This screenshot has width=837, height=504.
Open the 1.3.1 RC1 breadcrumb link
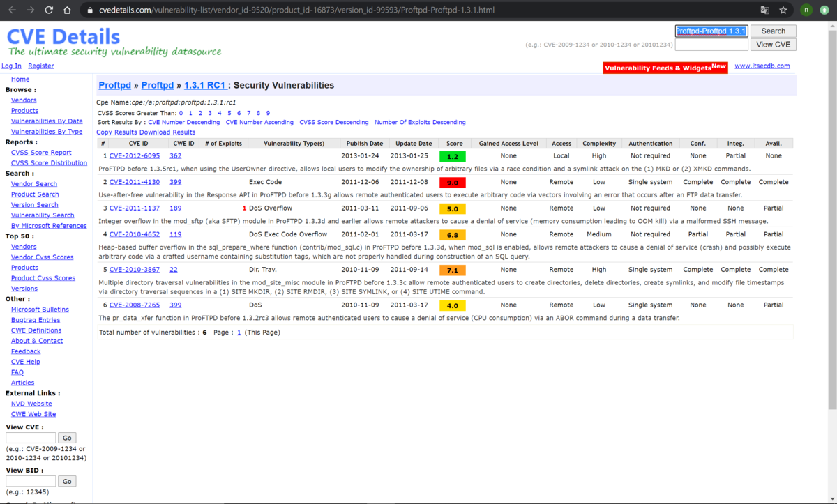click(x=205, y=85)
